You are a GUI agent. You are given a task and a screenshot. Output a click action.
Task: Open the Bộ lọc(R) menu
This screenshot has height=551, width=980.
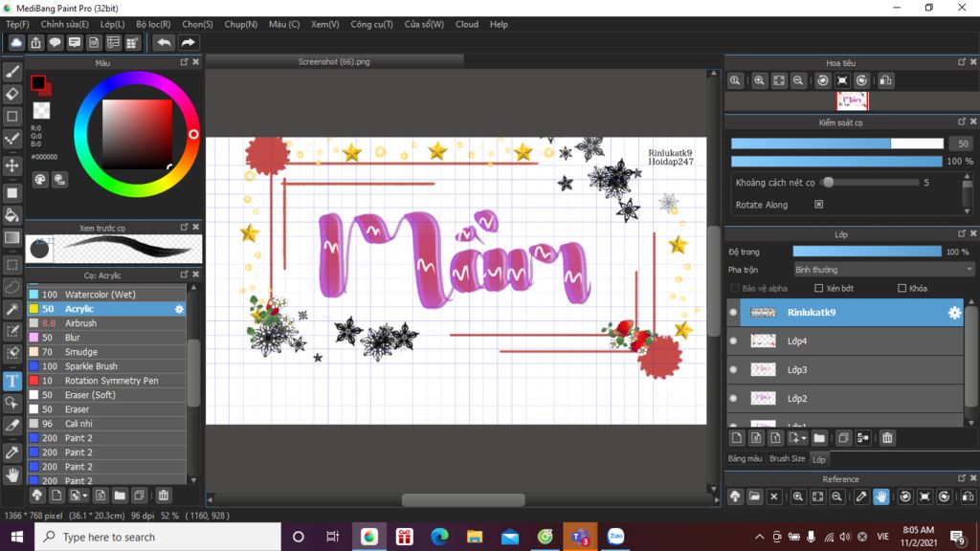tap(153, 24)
